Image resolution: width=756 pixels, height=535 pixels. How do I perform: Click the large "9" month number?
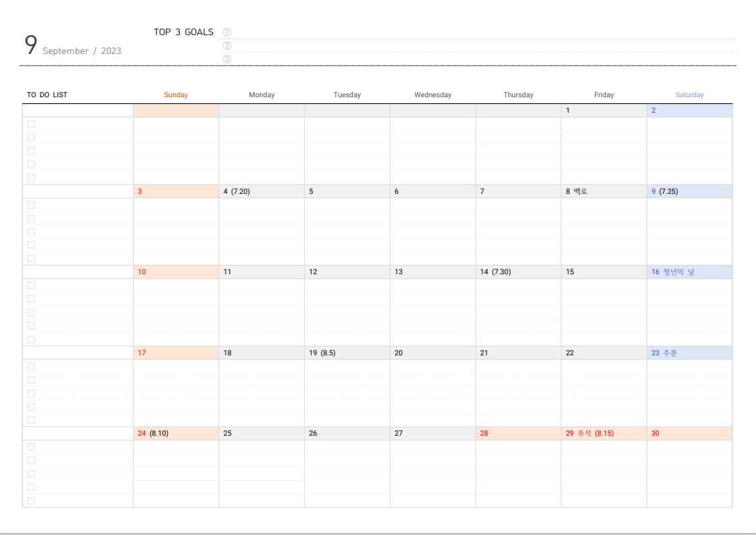31,45
